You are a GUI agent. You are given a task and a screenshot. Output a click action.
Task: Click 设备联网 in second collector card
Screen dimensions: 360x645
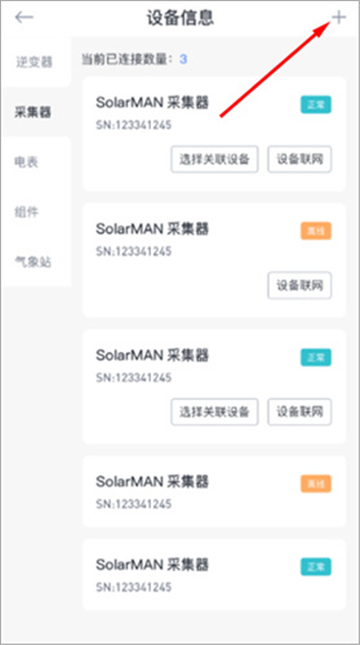coord(300,285)
